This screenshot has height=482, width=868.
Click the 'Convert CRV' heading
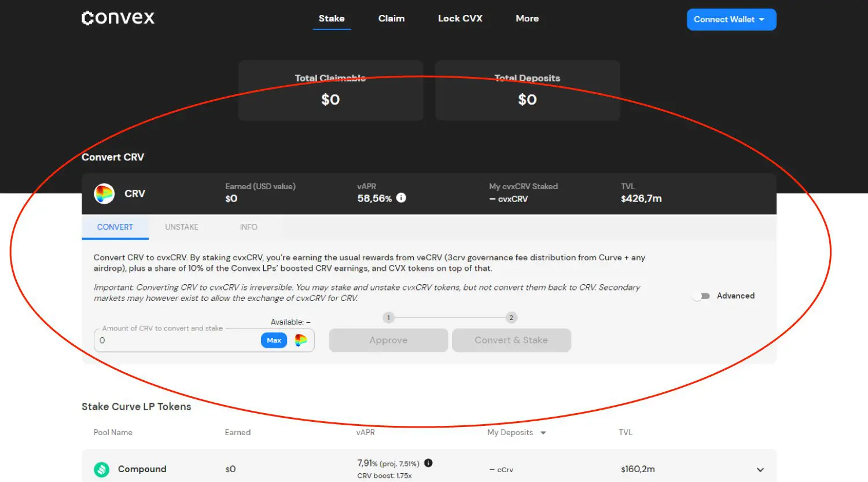click(113, 157)
